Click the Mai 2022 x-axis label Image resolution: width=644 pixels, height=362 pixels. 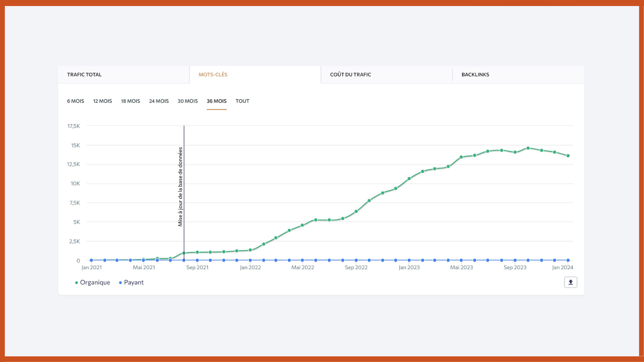pos(303,267)
